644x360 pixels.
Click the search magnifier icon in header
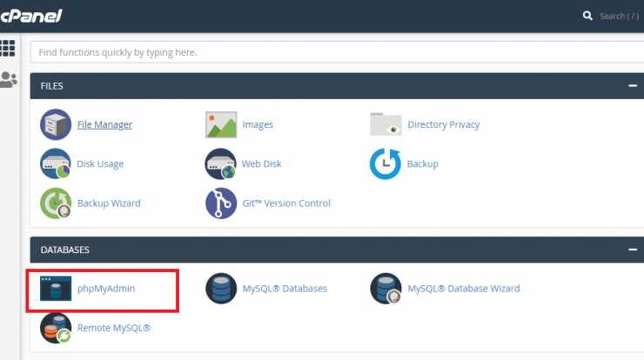587,16
